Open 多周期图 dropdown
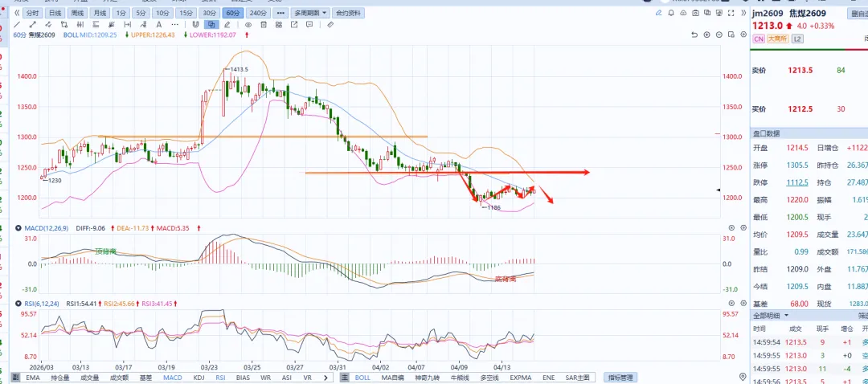The image size is (868, 384). 310,13
